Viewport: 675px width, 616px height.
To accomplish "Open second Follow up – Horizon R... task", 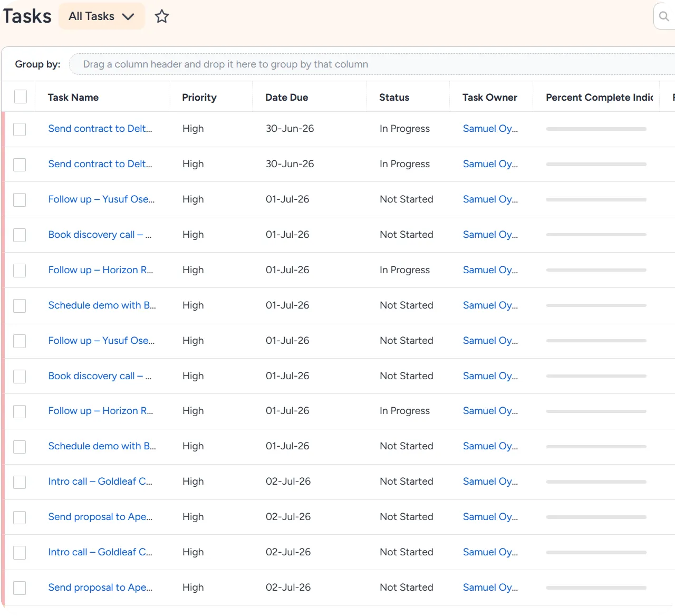I will point(101,411).
